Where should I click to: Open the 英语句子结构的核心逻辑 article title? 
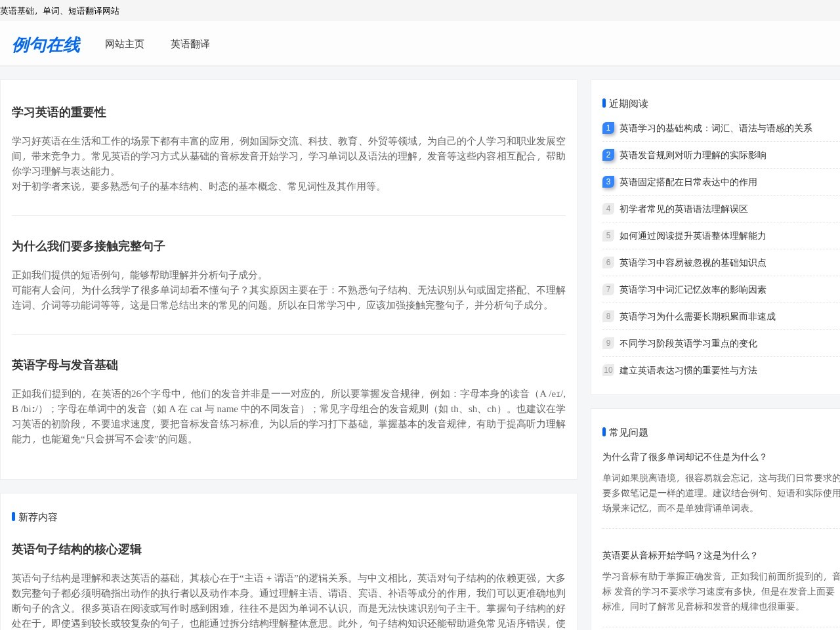77,549
